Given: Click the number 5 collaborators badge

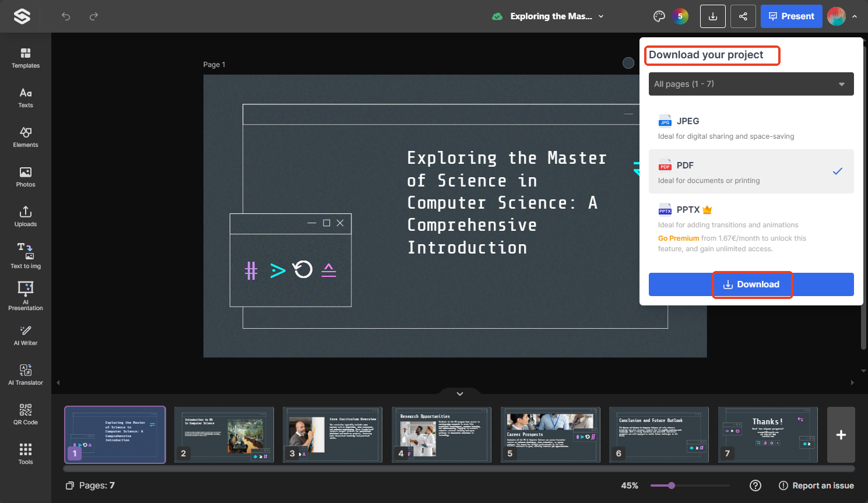Looking at the screenshot, I should coord(680,16).
